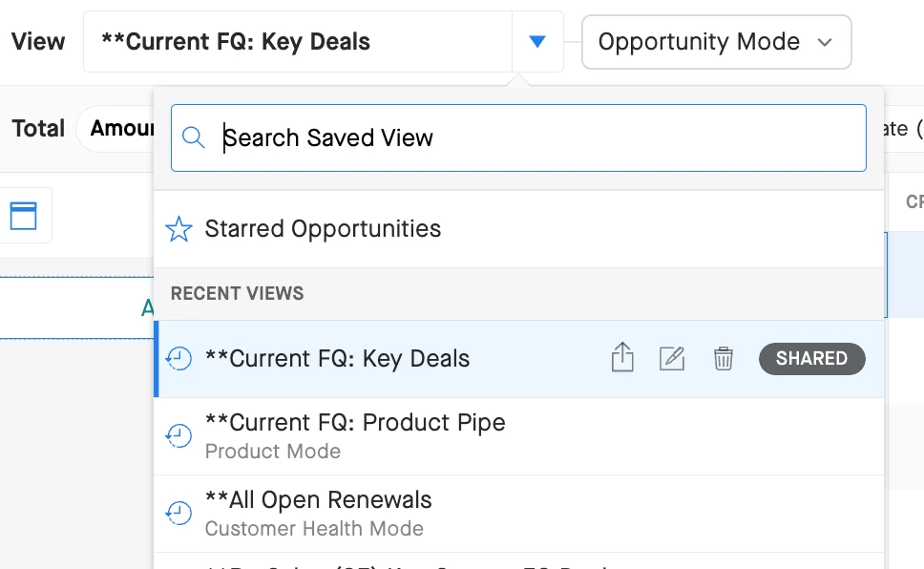The width and height of the screenshot is (924, 569).
Task: Open the Opportunity Mode dropdown
Action: (x=716, y=42)
